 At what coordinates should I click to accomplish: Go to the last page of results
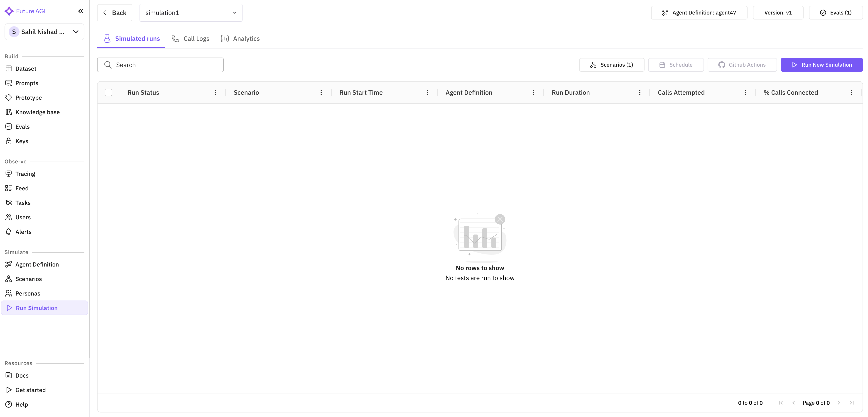(853, 402)
